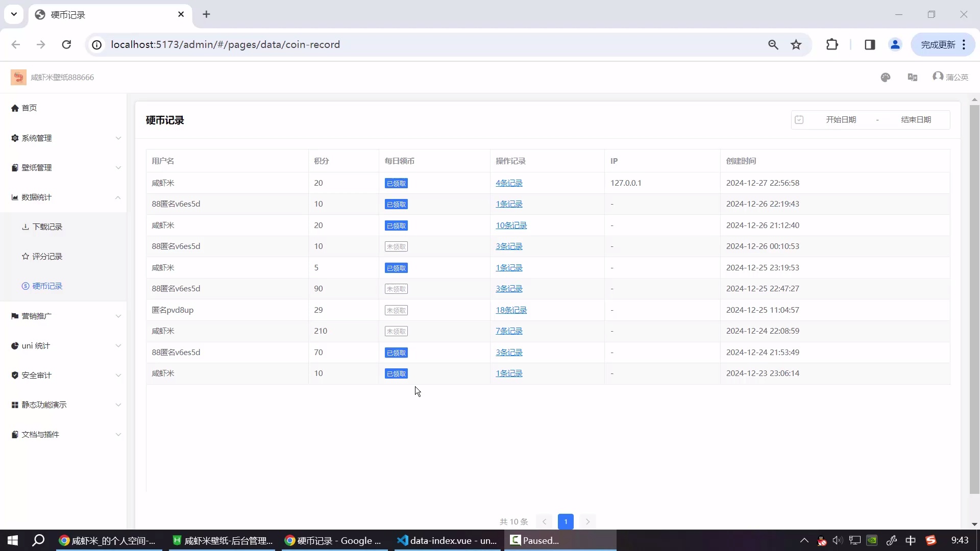Click the user avatar icon 蒲公英
This screenshot has width=980, height=551.
tap(938, 77)
